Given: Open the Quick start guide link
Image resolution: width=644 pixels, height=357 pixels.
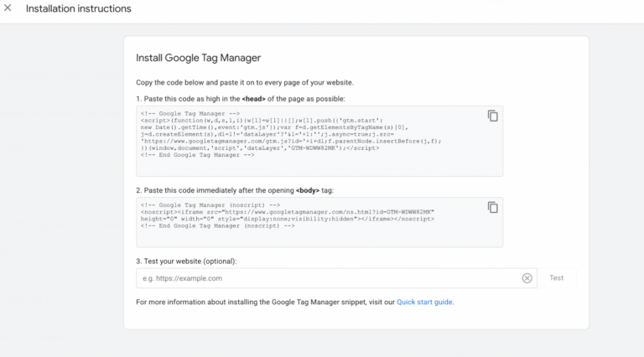Looking at the screenshot, I should click(424, 302).
